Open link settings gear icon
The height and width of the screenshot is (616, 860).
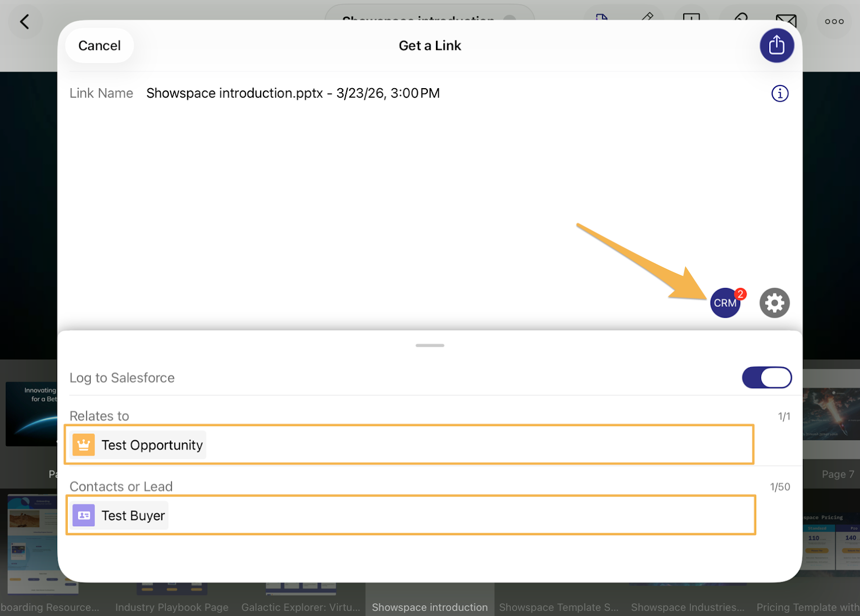pyautogui.click(x=774, y=303)
